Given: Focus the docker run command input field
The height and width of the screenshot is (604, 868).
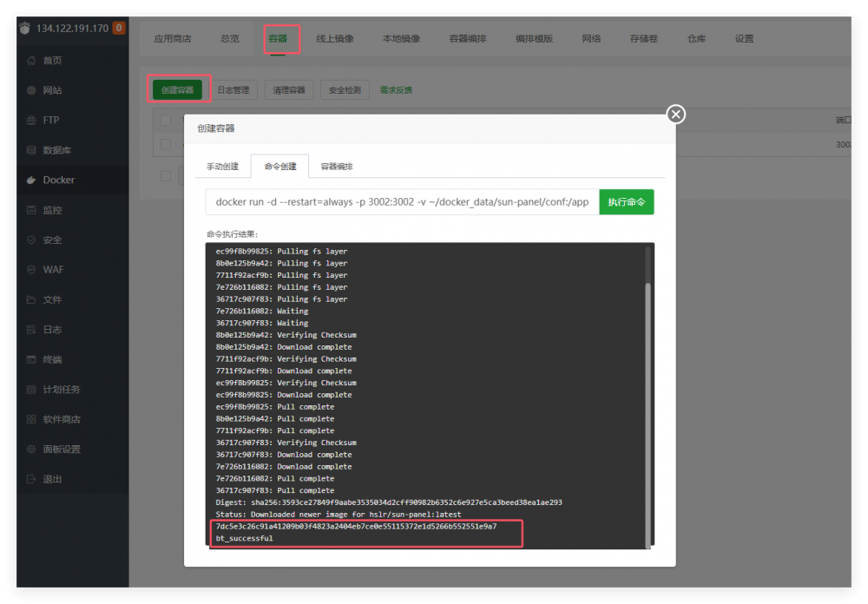Looking at the screenshot, I should click(402, 202).
